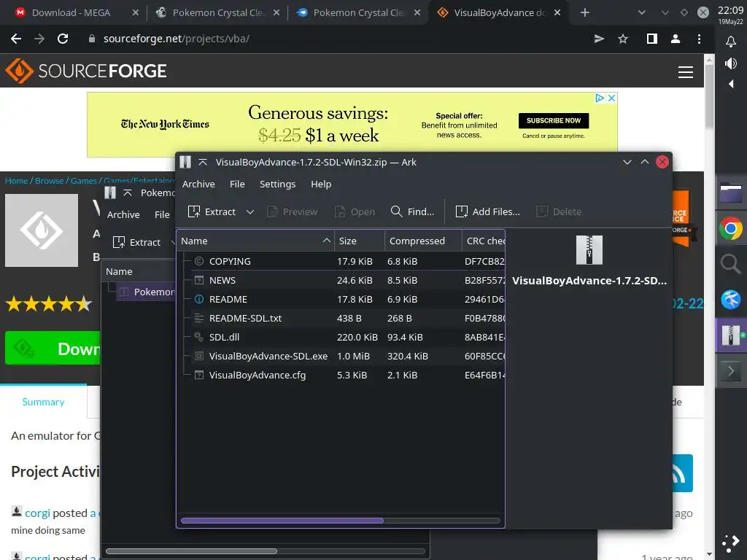This screenshot has width=747, height=560.
Task: Toggle keep-above icon in VisualBoyAdvance title bar
Action: pos(203,163)
